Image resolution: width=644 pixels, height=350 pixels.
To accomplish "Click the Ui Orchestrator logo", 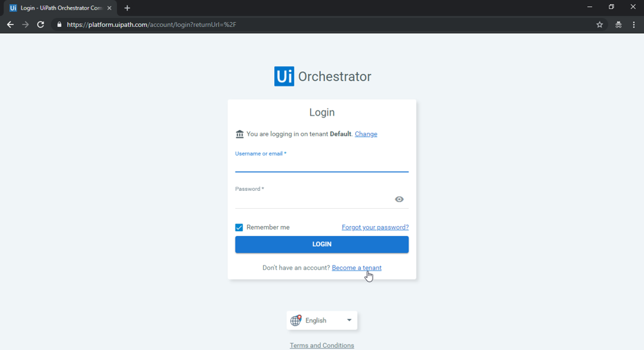I will point(323,76).
